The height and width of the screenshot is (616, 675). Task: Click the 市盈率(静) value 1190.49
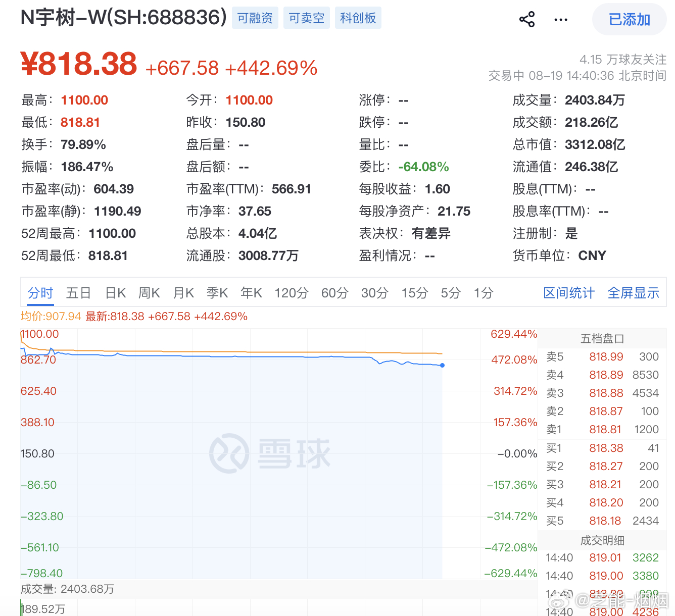click(x=117, y=211)
